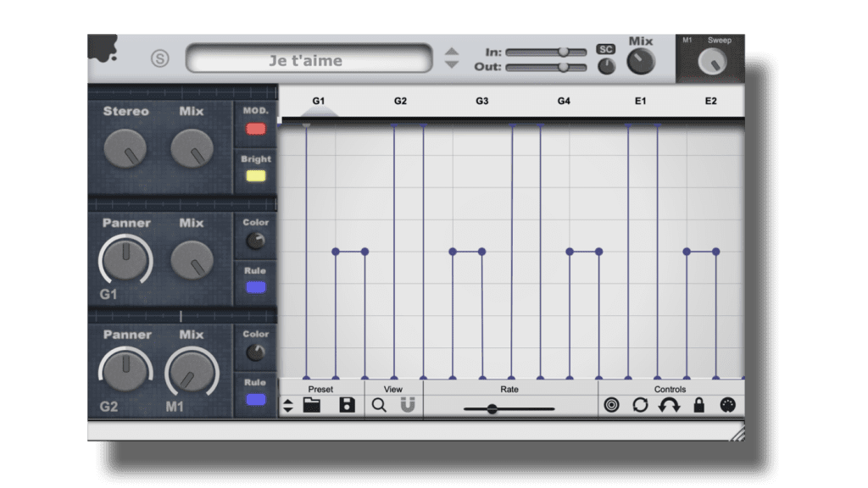Viewport: 868px width, 488px height.
Task: Open a preset with the folder icon
Action: click(x=314, y=405)
